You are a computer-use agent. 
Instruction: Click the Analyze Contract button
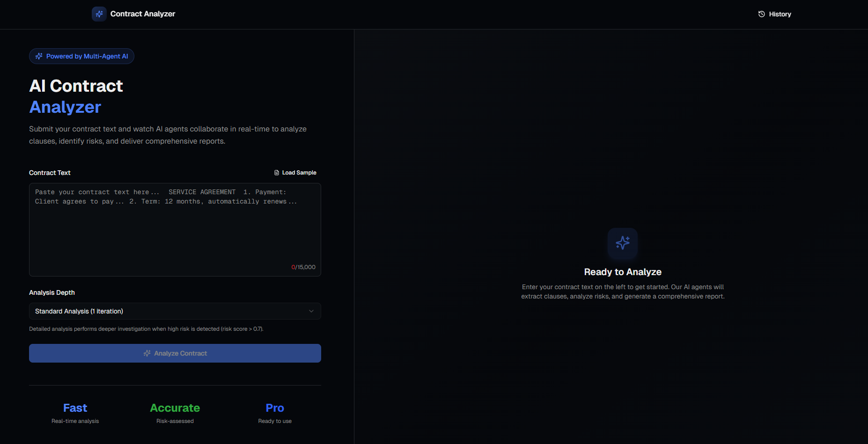[175, 353]
